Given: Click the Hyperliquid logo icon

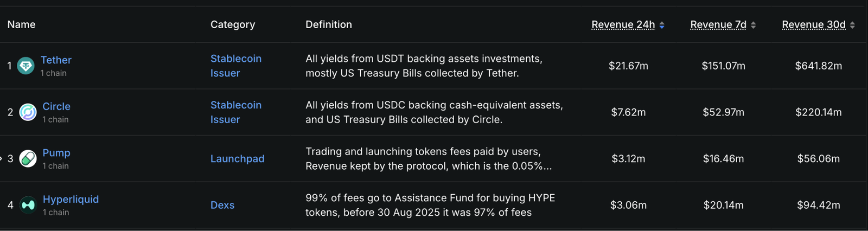Looking at the screenshot, I should pos(28,206).
